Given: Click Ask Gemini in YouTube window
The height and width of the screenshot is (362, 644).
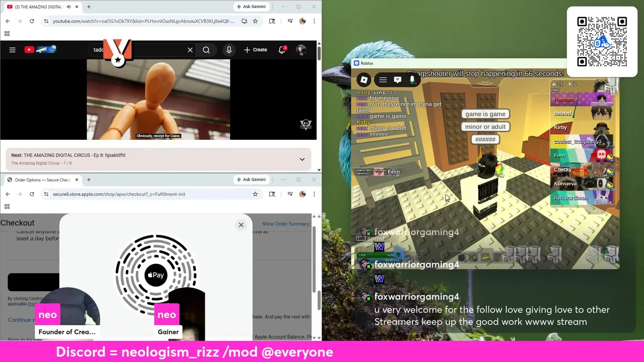Looking at the screenshot, I should click(x=251, y=7).
